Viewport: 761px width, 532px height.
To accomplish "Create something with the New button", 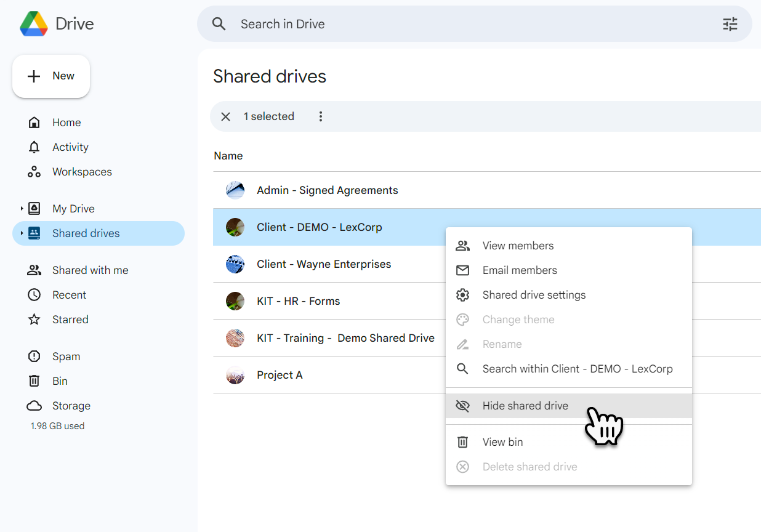I will coord(51,76).
